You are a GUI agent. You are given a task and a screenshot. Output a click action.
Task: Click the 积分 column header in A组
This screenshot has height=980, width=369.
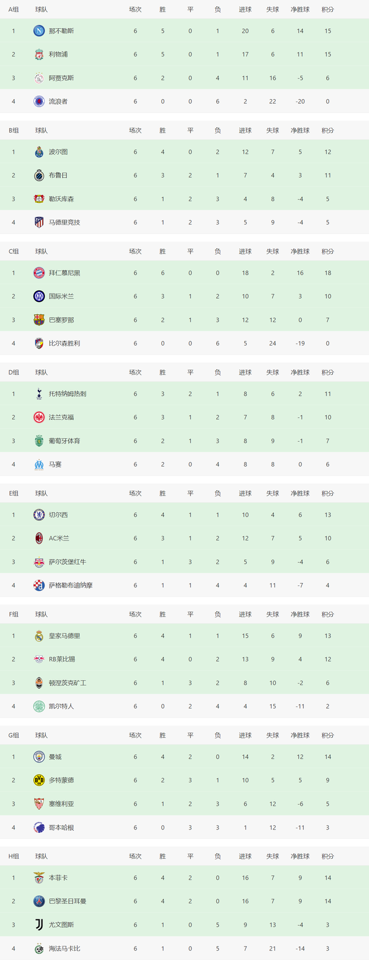(327, 9)
